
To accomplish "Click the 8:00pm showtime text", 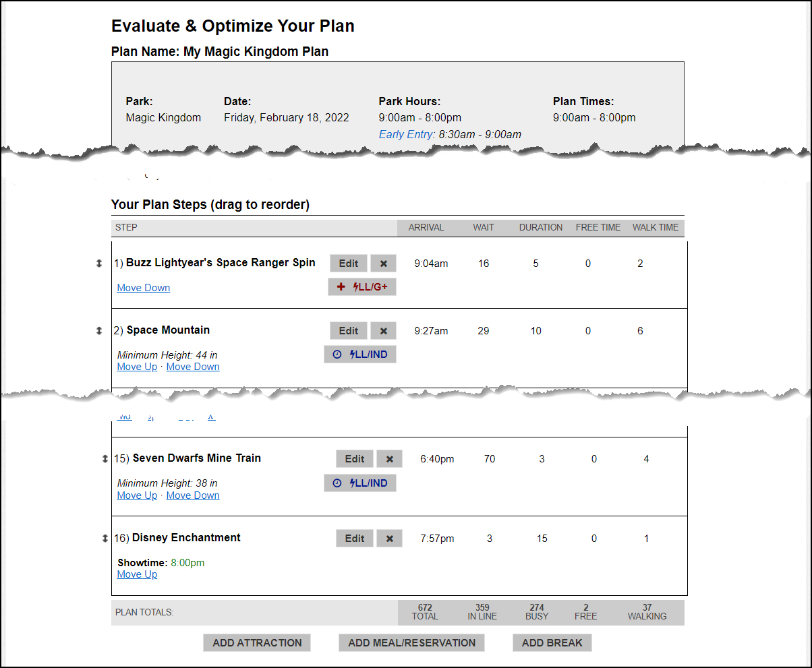I will [x=187, y=563].
